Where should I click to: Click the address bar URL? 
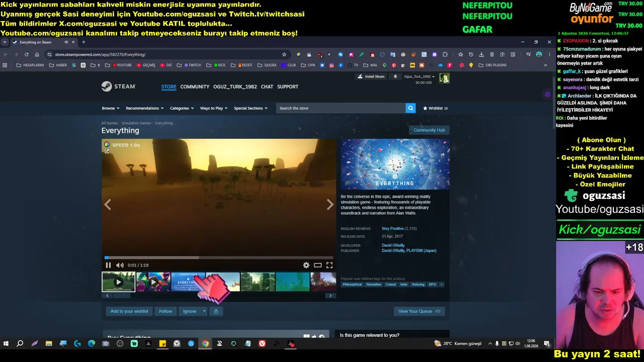pos(100,54)
